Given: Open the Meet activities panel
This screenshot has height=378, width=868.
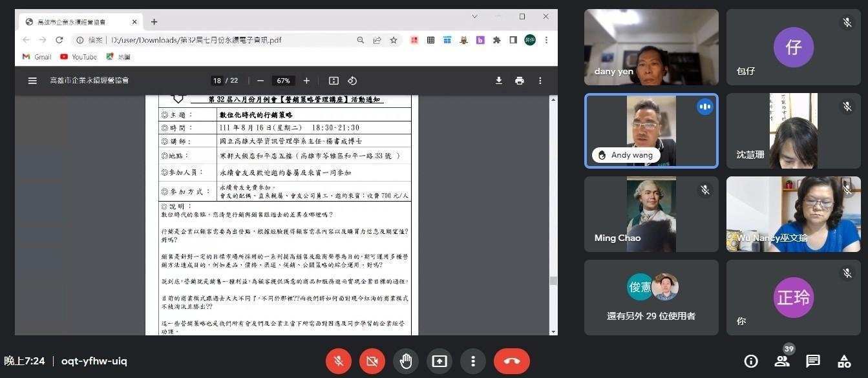Looking at the screenshot, I should coord(844,361).
